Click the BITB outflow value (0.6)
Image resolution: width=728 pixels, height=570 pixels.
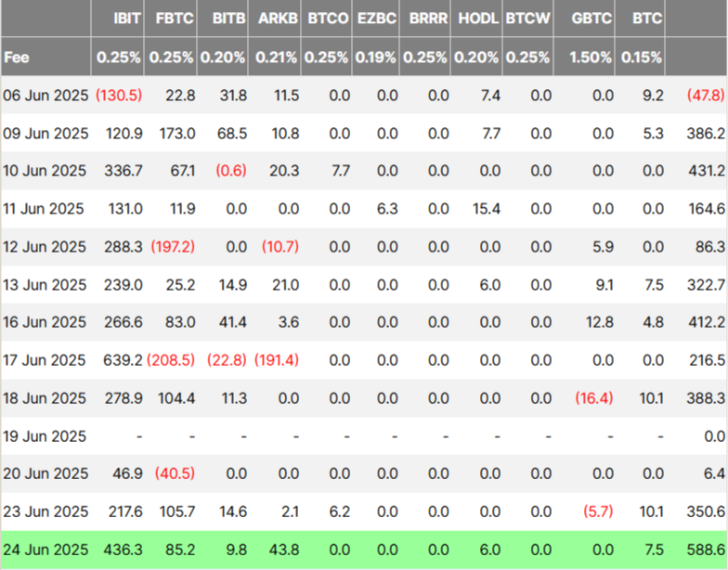tap(231, 171)
